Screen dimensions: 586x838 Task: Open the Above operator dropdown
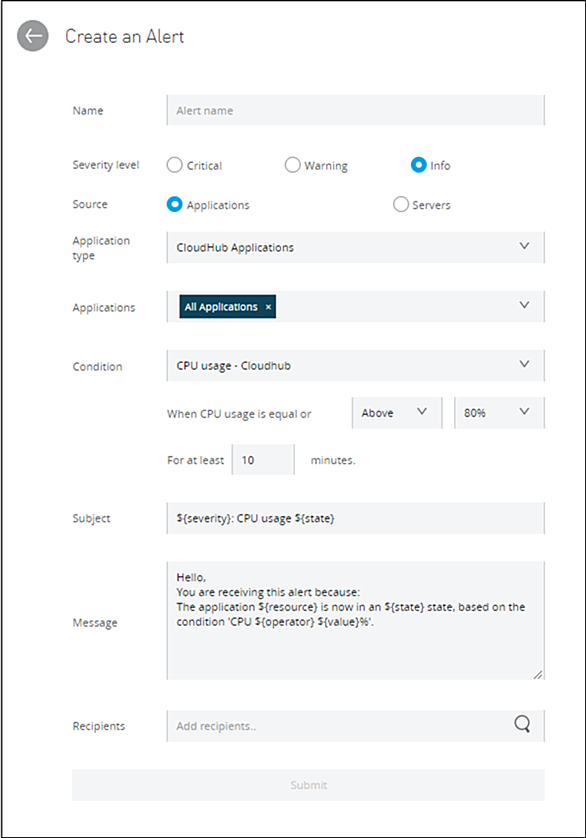tap(397, 413)
